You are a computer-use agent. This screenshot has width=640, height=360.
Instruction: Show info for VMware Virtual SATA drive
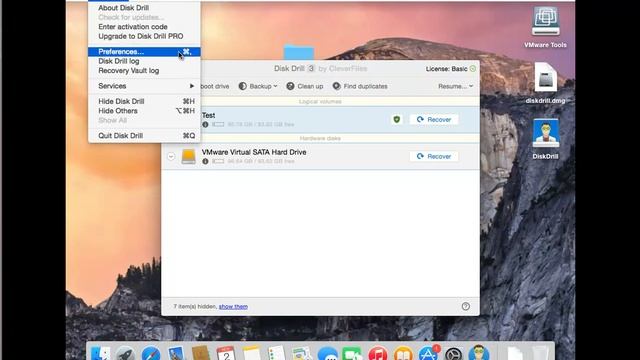(x=205, y=161)
